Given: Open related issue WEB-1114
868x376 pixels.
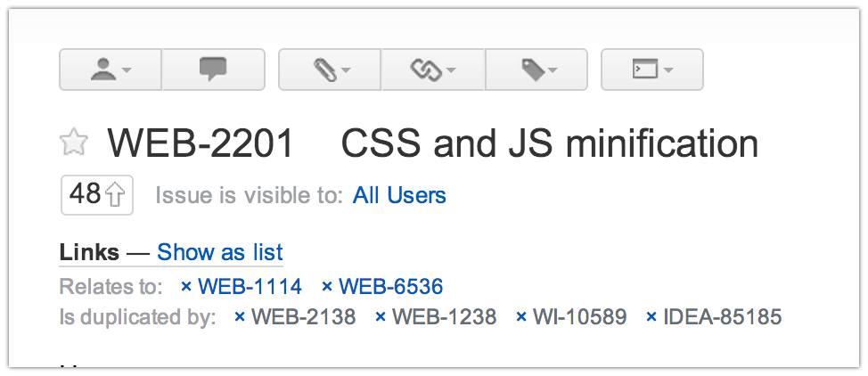Looking at the screenshot, I should click(250, 286).
